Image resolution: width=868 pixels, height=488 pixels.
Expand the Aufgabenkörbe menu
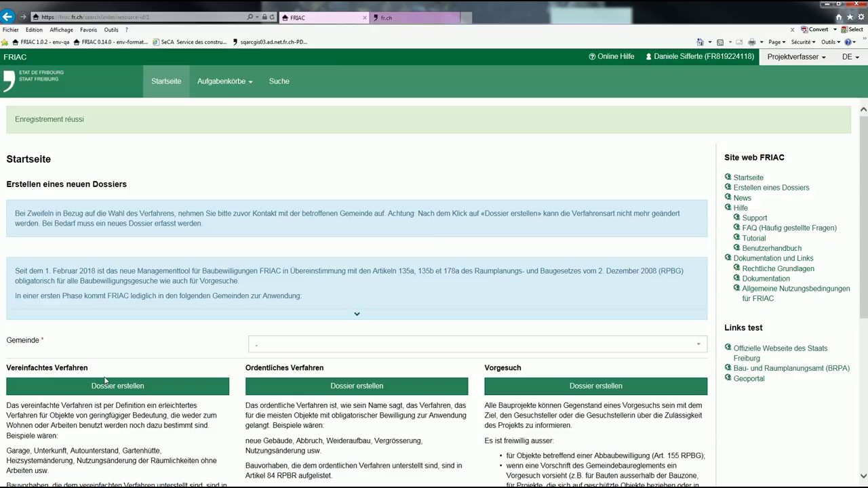click(x=225, y=81)
